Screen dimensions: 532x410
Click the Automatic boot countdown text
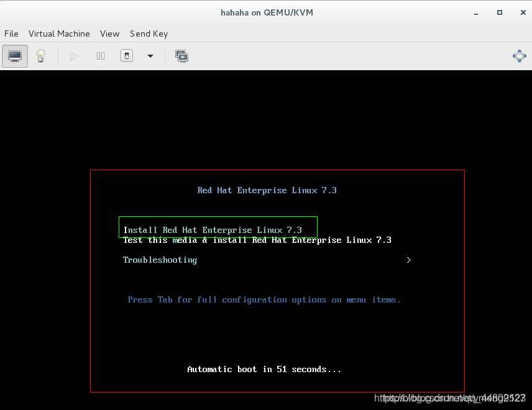(x=264, y=369)
